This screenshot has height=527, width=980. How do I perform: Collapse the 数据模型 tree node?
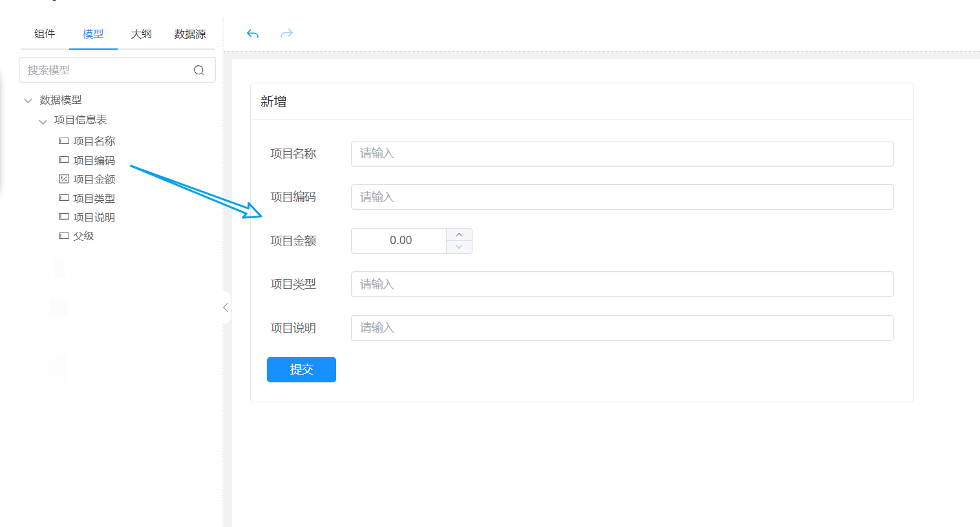point(28,101)
